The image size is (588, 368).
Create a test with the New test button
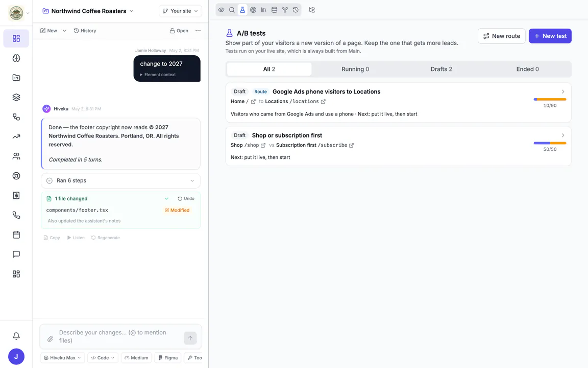[550, 36]
